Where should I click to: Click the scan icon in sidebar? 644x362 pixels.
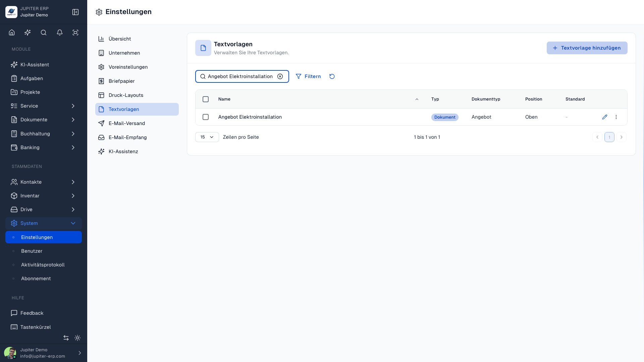coord(75,33)
